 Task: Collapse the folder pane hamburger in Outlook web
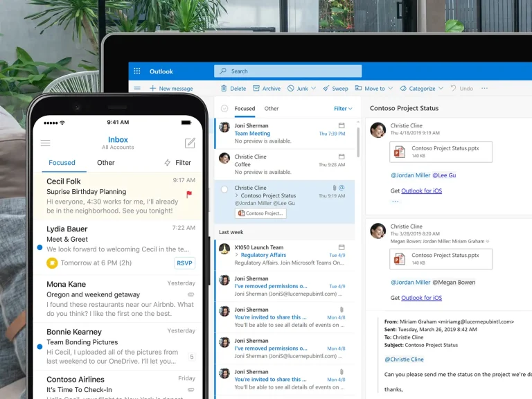[137, 88]
